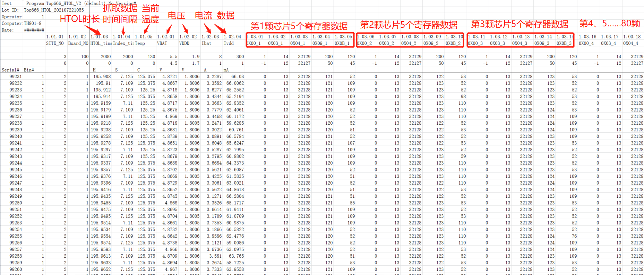Select the Temp column header
Viewport: 644px width, 275px height.
point(140,43)
